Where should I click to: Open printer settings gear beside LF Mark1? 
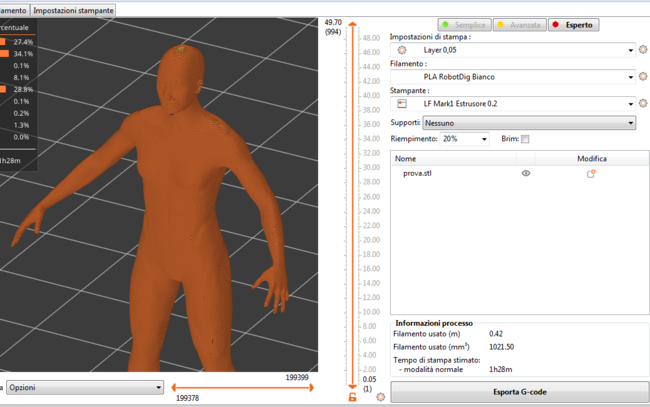(643, 103)
